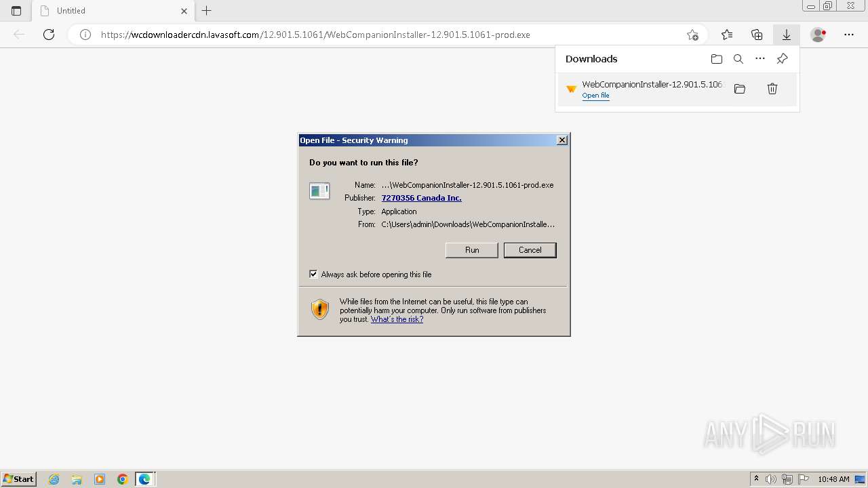Uncheck Always ask before opening this file
Viewport: 868px width, 488px height.
point(313,274)
